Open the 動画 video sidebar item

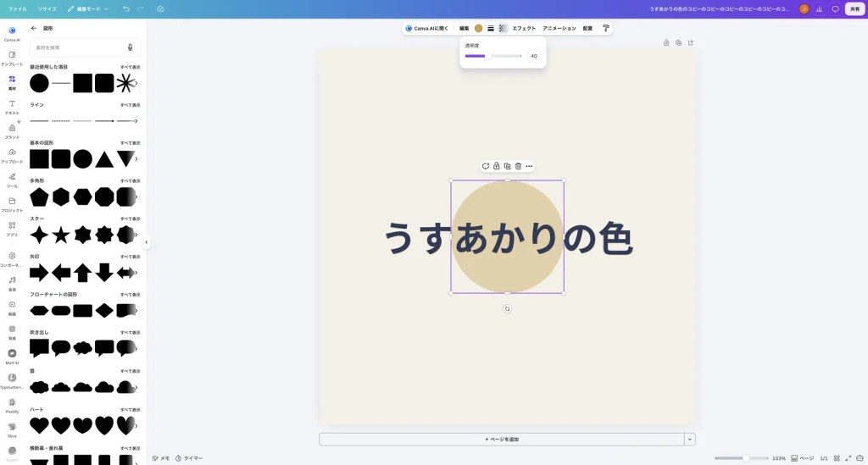[x=12, y=307]
